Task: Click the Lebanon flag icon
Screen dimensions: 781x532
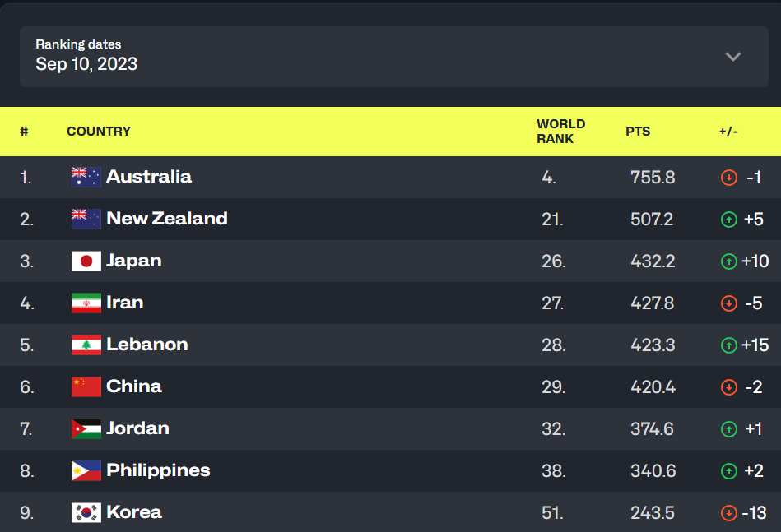Action: pyautogui.click(x=86, y=345)
